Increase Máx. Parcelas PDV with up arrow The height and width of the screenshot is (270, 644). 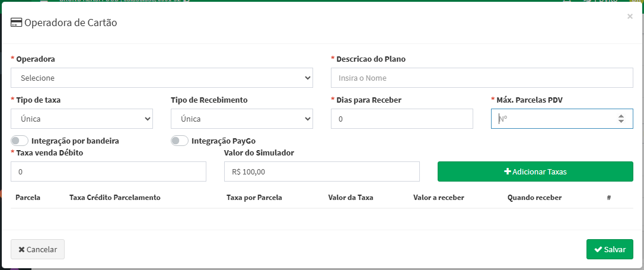(x=621, y=116)
